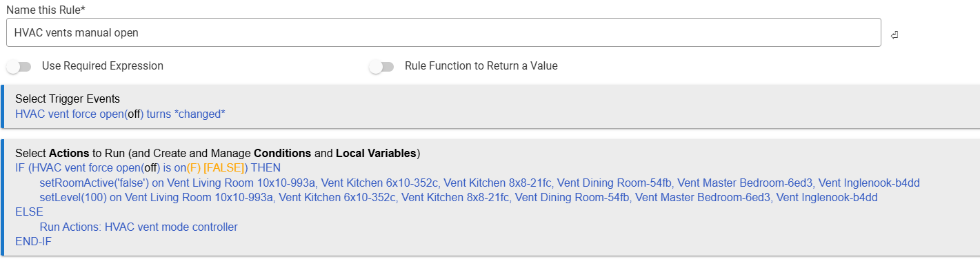Click the Use Required Expression label text
This screenshot has height=268, width=980.
(x=103, y=66)
